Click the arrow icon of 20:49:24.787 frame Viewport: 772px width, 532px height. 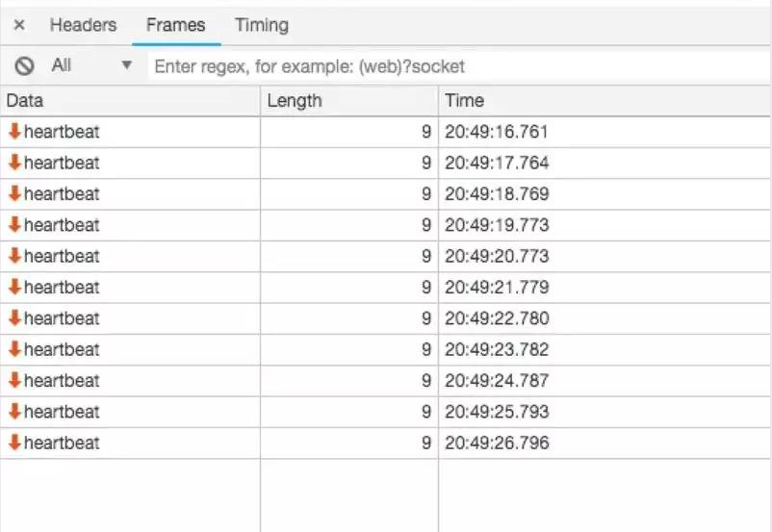[14, 380]
